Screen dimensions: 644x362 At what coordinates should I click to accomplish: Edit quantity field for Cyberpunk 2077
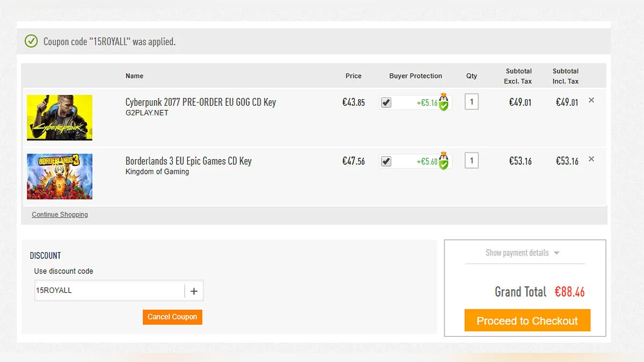pos(472,102)
